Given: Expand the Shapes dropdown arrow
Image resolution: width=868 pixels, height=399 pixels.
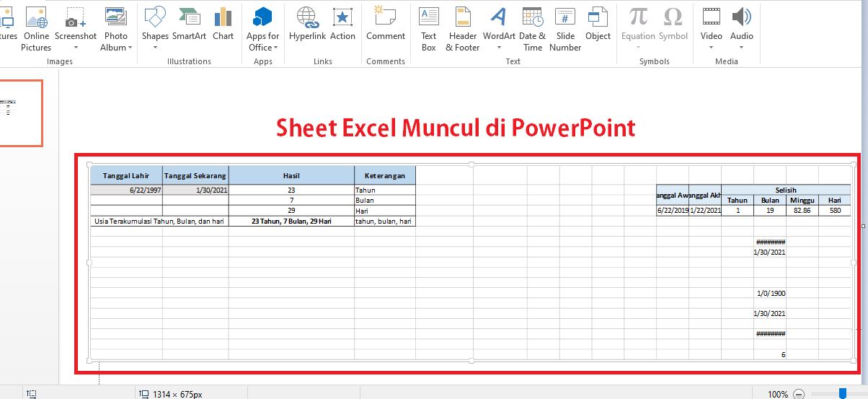Looking at the screenshot, I should [155, 48].
